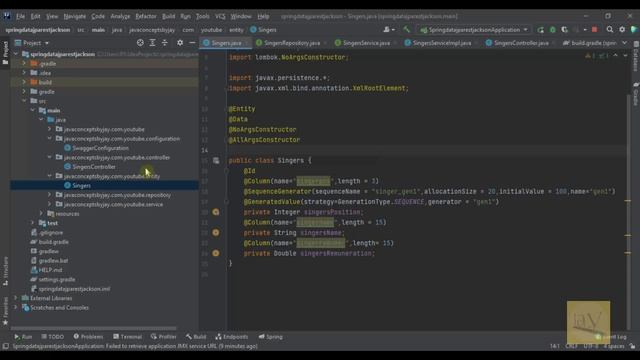The image size is (640, 360).
Task: Open the Navigate menu
Action: point(75,16)
